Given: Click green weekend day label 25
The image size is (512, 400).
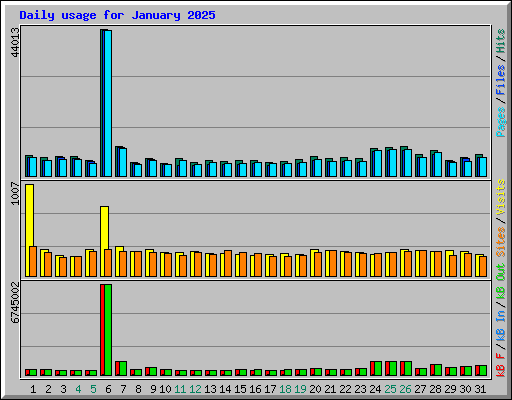Looking at the screenshot, I should 390,389.
